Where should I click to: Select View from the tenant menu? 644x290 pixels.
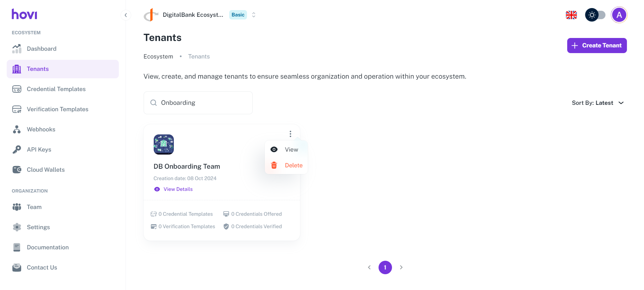pos(291,150)
